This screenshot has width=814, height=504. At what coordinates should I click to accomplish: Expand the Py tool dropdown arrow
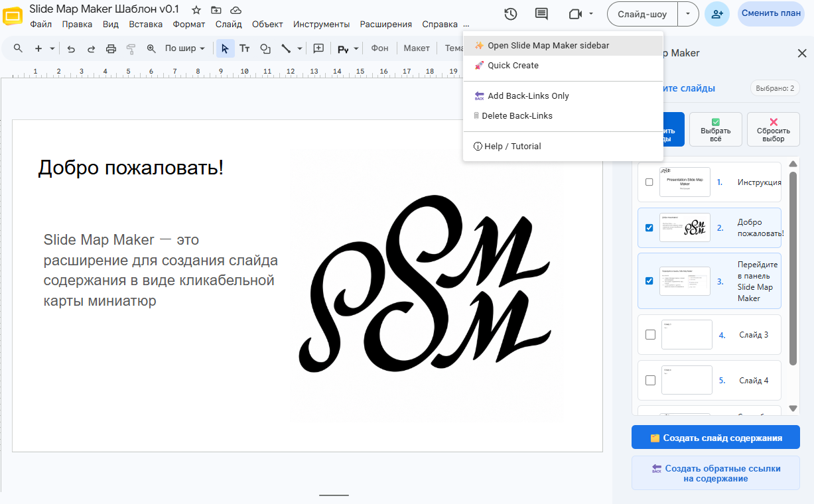356,48
